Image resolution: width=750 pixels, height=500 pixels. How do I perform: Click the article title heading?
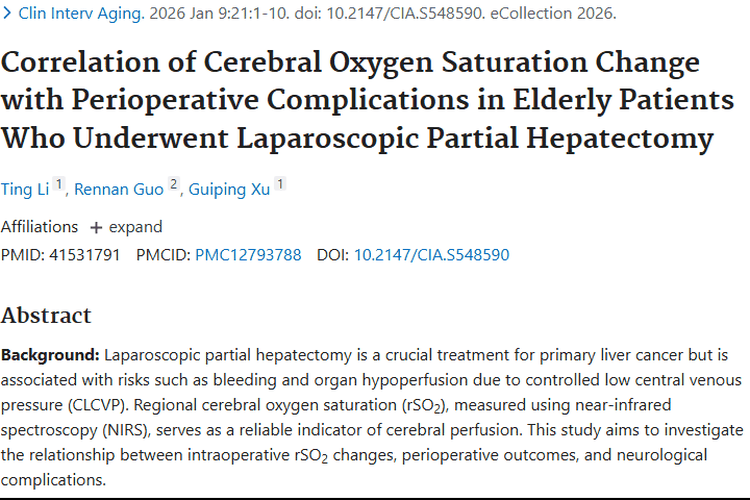click(x=357, y=101)
